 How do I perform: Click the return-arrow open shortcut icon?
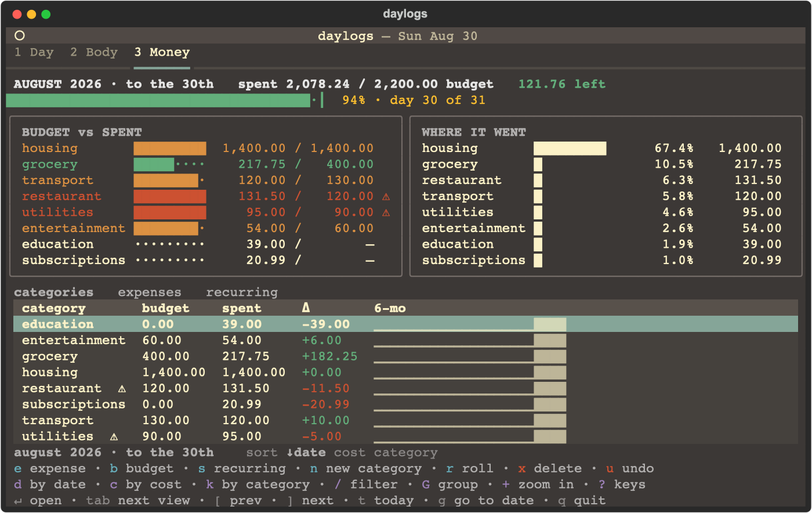pyautogui.click(x=18, y=501)
